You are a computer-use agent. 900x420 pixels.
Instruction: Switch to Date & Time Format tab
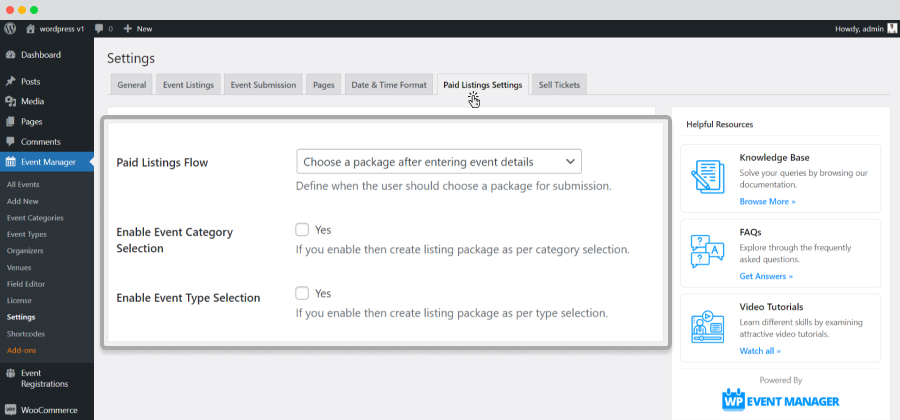[389, 85]
